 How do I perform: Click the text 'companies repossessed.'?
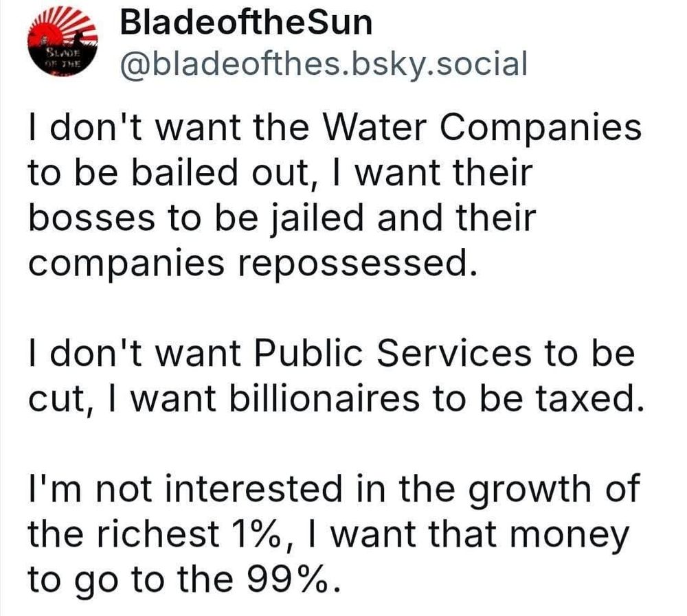pos(252,263)
